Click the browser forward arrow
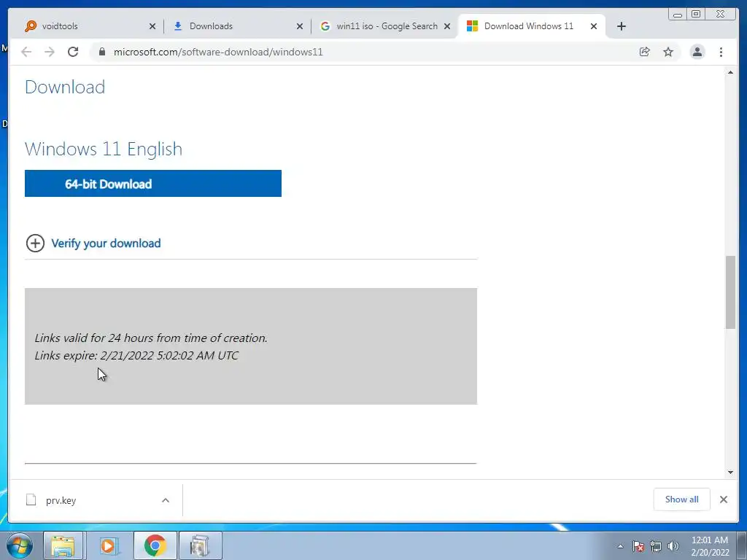747x560 pixels. [x=50, y=52]
